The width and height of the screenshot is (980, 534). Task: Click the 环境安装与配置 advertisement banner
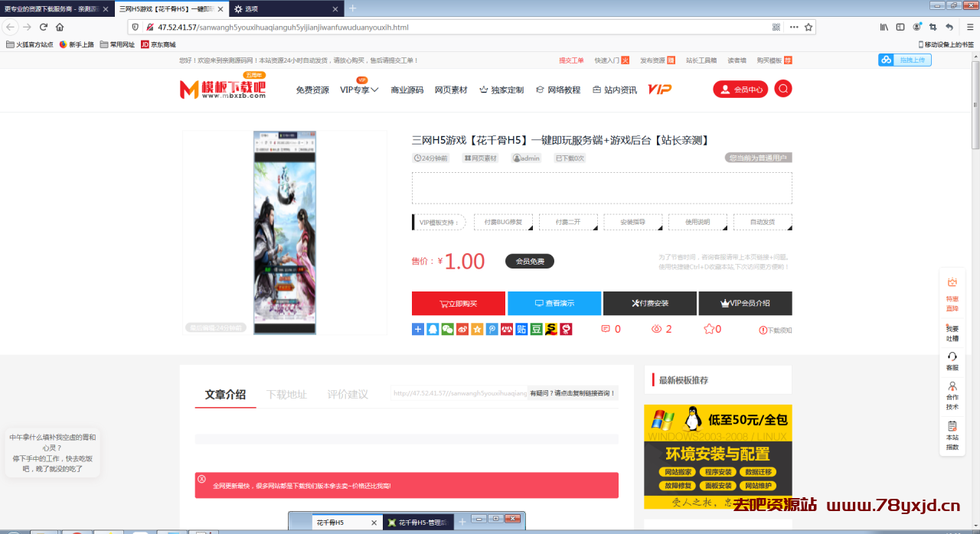pos(718,456)
